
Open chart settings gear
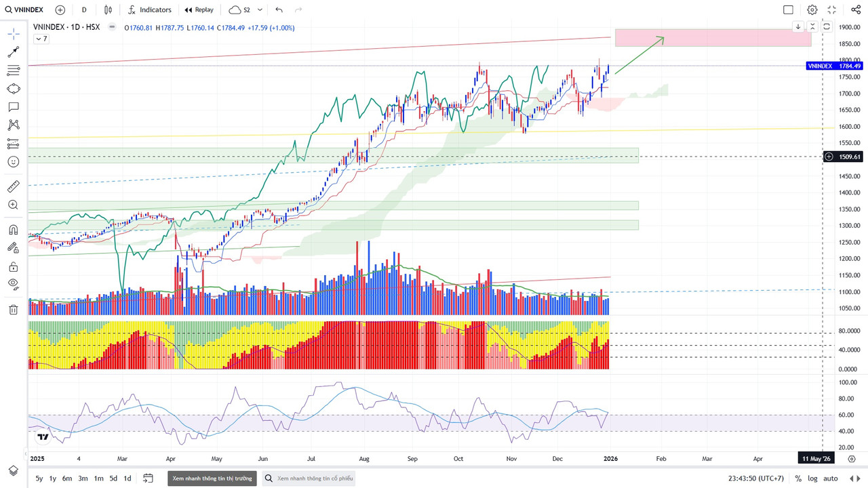tap(812, 10)
